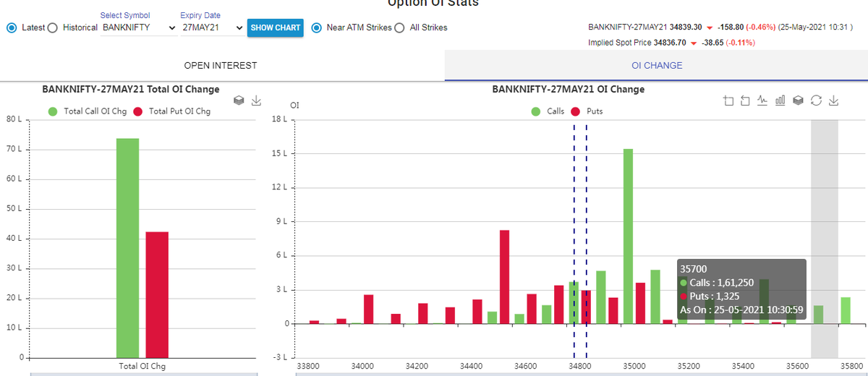Click the SHOW CHART button
868x376 pixels.
pyautogui.click(x=276, y=27)
